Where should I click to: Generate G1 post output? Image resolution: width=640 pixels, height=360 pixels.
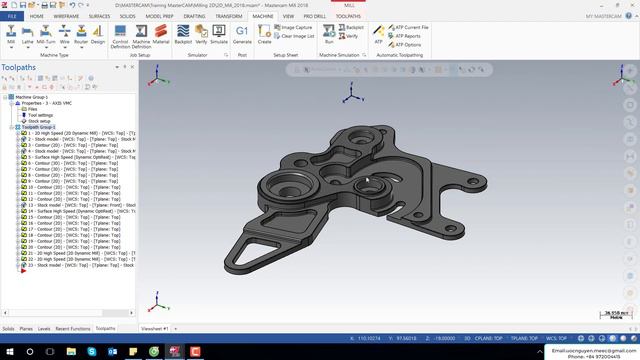242,34
